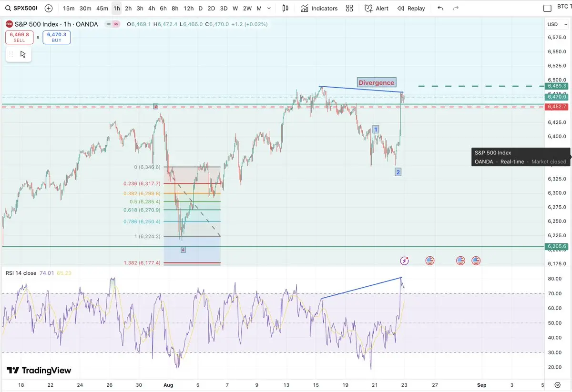This screenshot has height=392, width=572.
Task: Open indicator templates grid icon
Action: pos(349,8)
